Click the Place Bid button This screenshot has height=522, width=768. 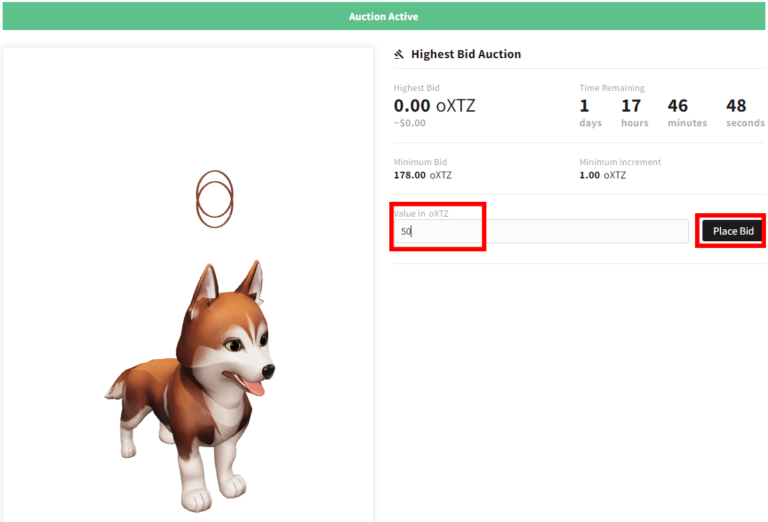733,231
